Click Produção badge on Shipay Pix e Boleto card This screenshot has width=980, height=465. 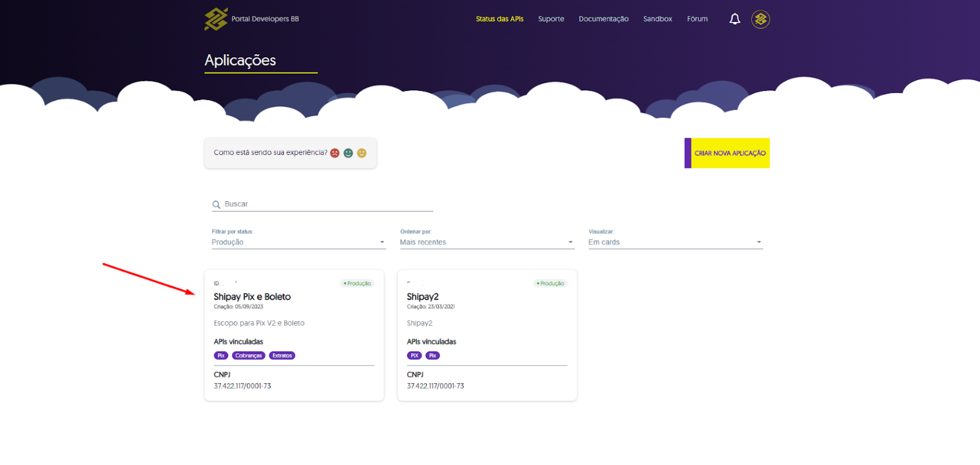(x=357, y=283)
